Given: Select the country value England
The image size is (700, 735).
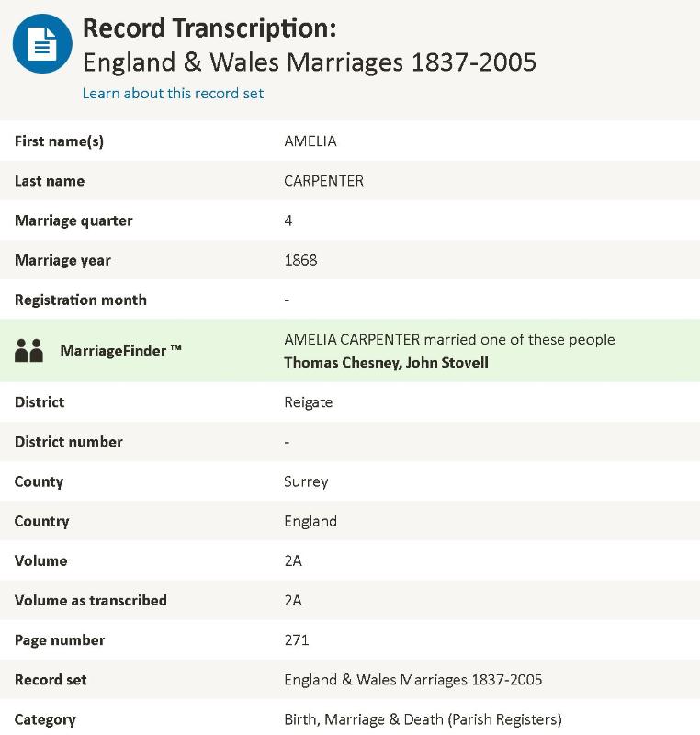Looking at the screenshot, I should click(x=310, y=521).
